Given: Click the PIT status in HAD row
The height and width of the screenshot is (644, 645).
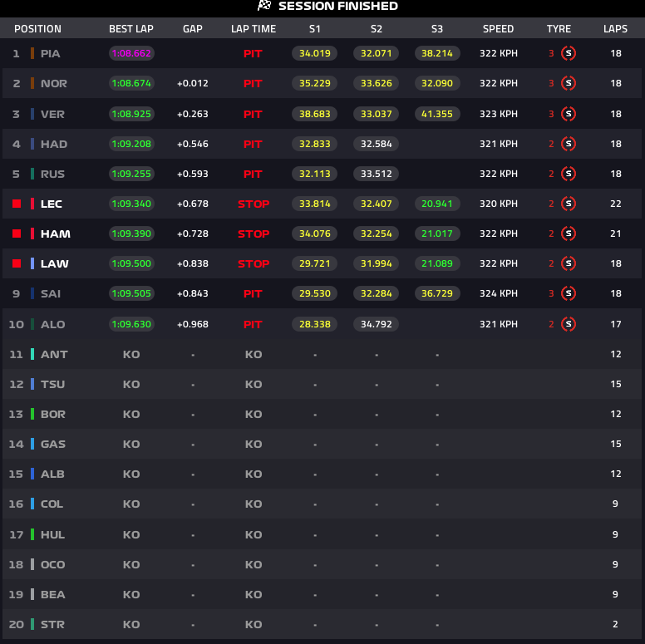Looking at the screenshot, I should [x=253, y=144].
